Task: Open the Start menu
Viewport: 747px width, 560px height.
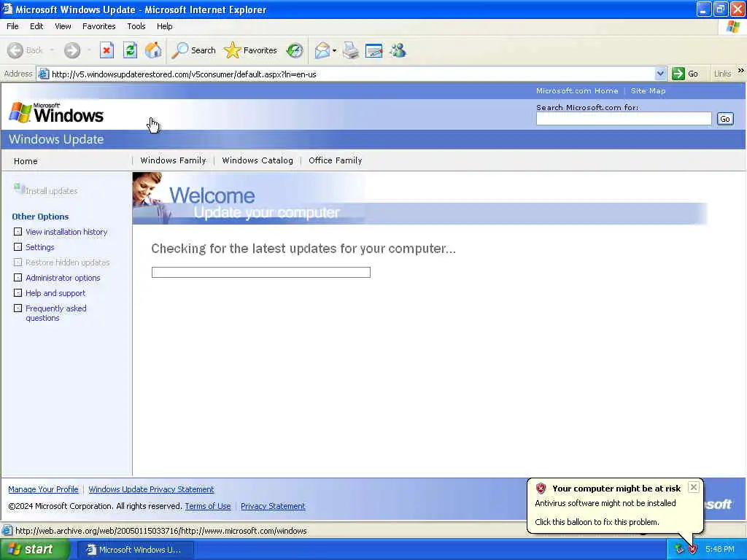Action: (x=34, y=550)
